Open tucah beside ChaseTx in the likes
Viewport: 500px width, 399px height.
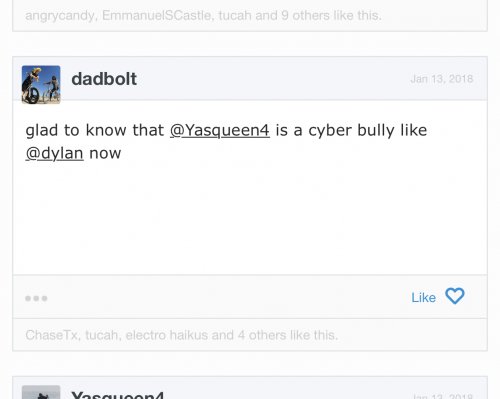tap(101, 335)
